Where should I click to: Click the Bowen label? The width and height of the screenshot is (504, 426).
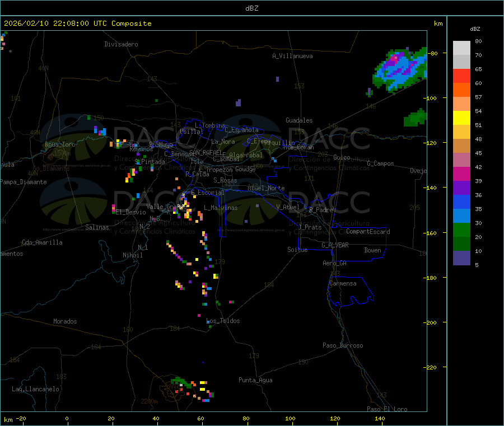pyautogui.click(x=372, y=250)
